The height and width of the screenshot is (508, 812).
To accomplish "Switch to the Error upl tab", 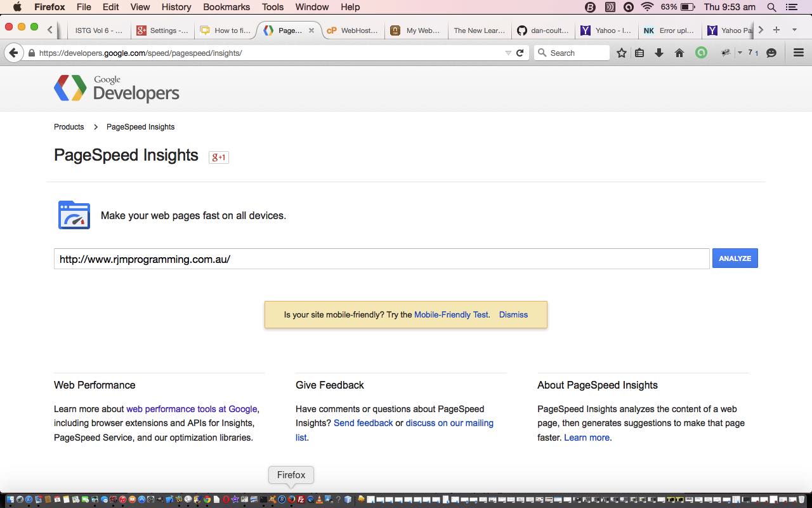I will (x=670, y=30).
